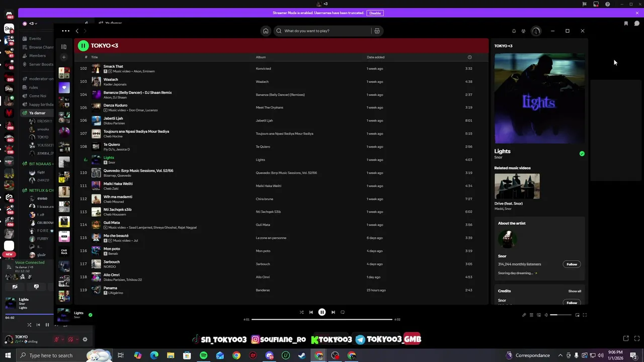Image resolution: width=644 pixels, height=362 pixels.
Task: Open the mini player icon
Action: [577, 315]
